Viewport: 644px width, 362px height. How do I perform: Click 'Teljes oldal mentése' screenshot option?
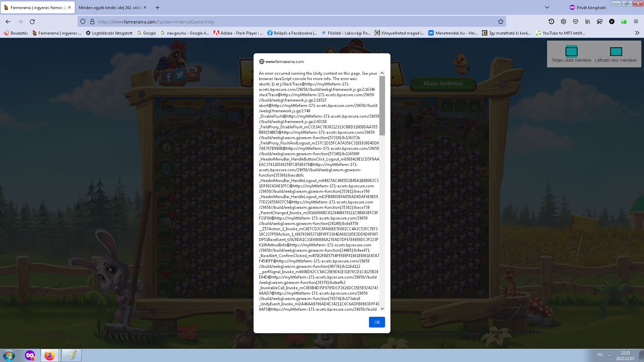571,54
